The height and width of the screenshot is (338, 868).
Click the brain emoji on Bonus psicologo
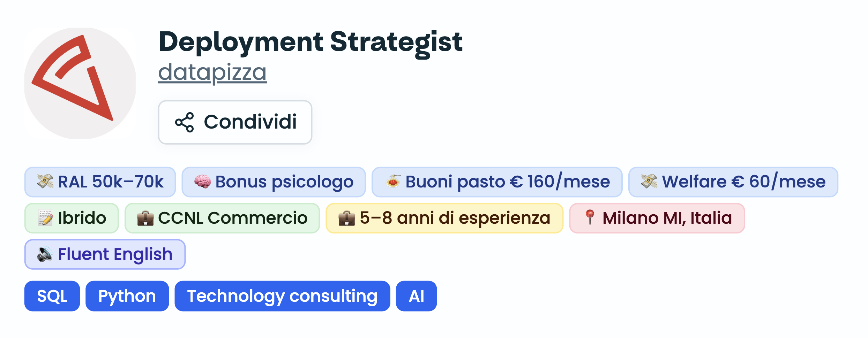click(x=203, y=182)
